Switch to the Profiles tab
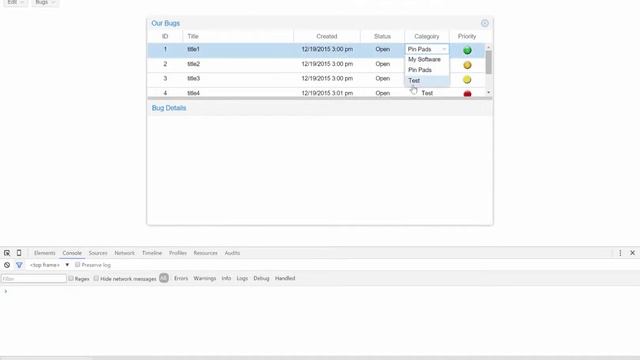 point(178,253)
